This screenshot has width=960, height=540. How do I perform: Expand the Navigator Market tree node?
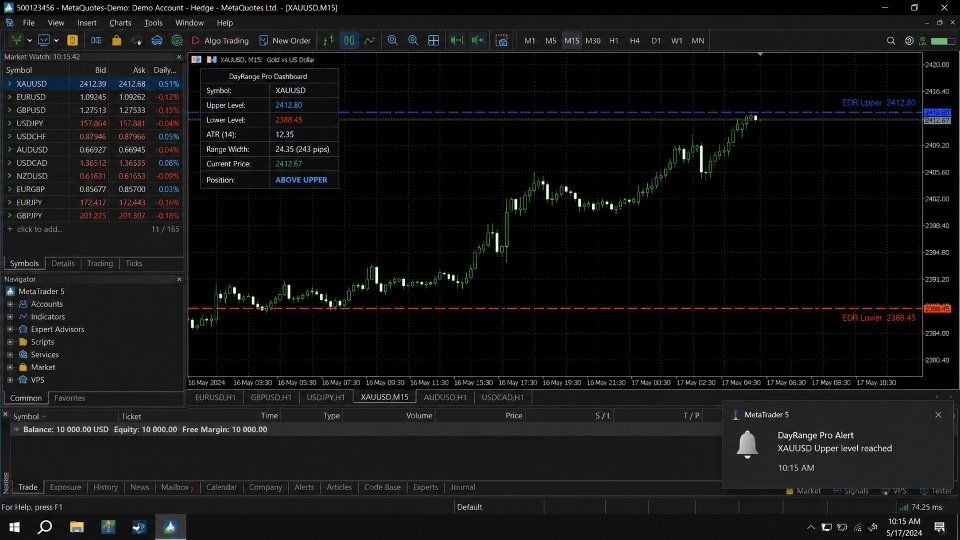[10, 367]
